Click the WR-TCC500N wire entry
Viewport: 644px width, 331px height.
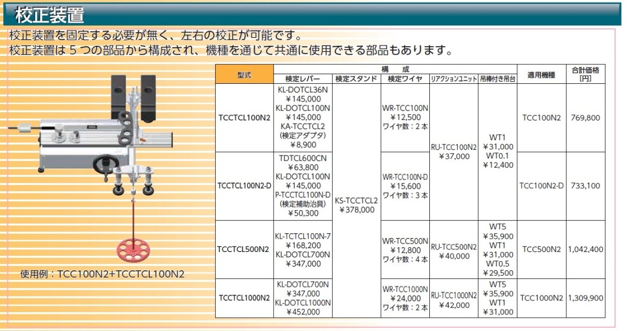[x=405, y=240]
